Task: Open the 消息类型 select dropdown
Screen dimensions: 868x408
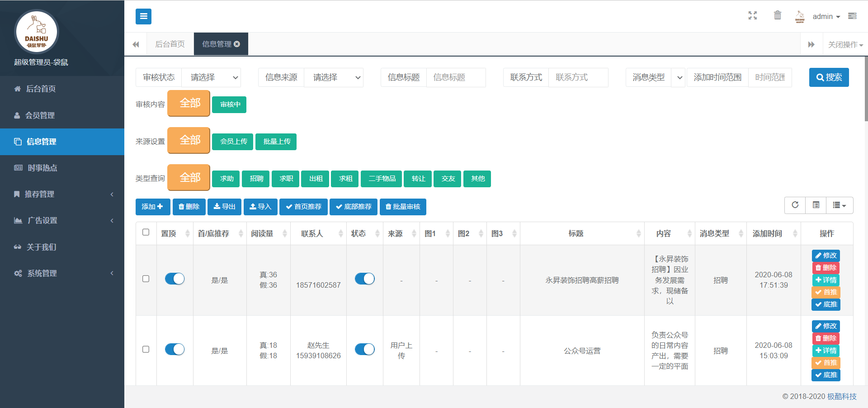Action: click(678, 77)
